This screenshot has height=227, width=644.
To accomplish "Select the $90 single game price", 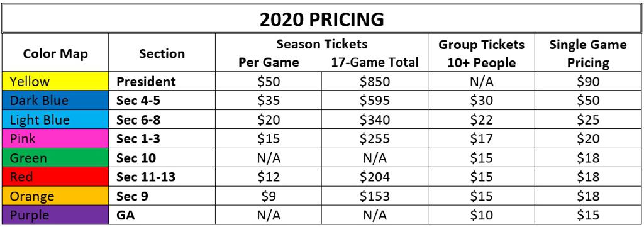I will coord(588,81).
